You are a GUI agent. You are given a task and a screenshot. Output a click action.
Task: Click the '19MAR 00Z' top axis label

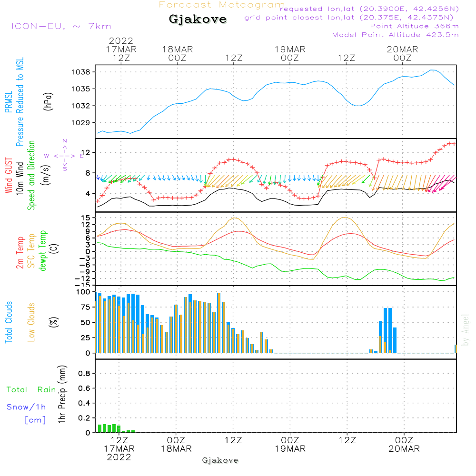coord(290,53)
